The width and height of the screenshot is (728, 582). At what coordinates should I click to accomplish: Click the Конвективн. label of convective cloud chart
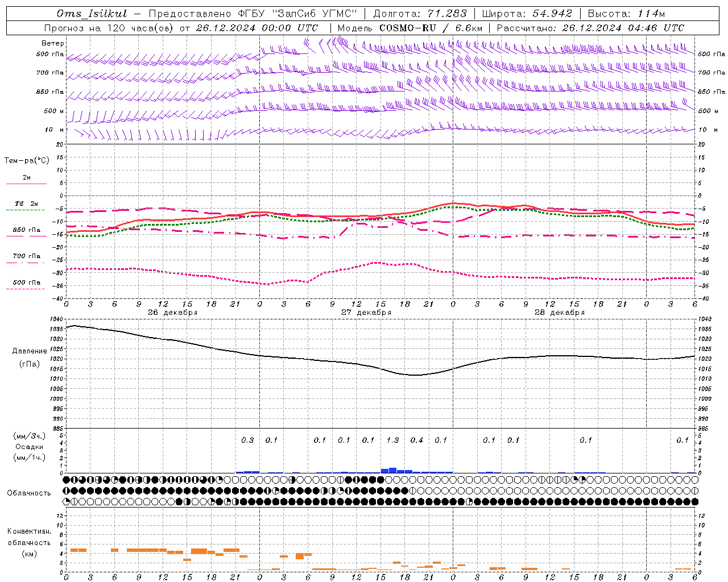click(30, 531)
